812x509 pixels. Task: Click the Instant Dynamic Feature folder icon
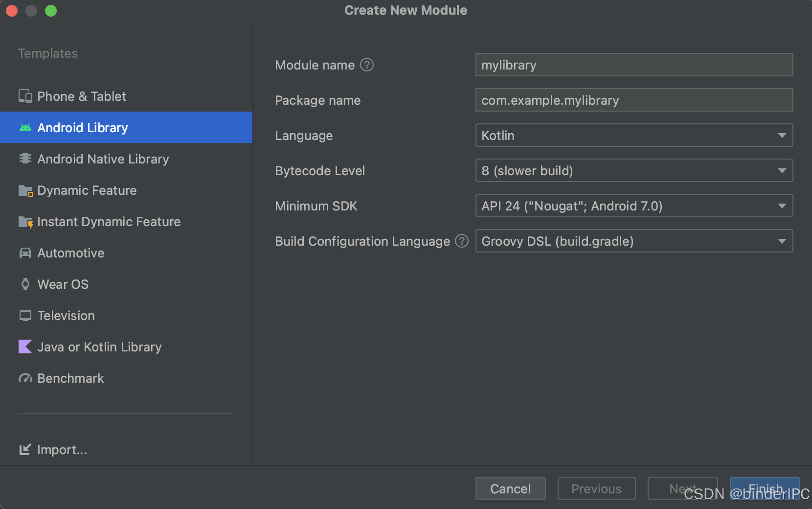tap(25, 222)
